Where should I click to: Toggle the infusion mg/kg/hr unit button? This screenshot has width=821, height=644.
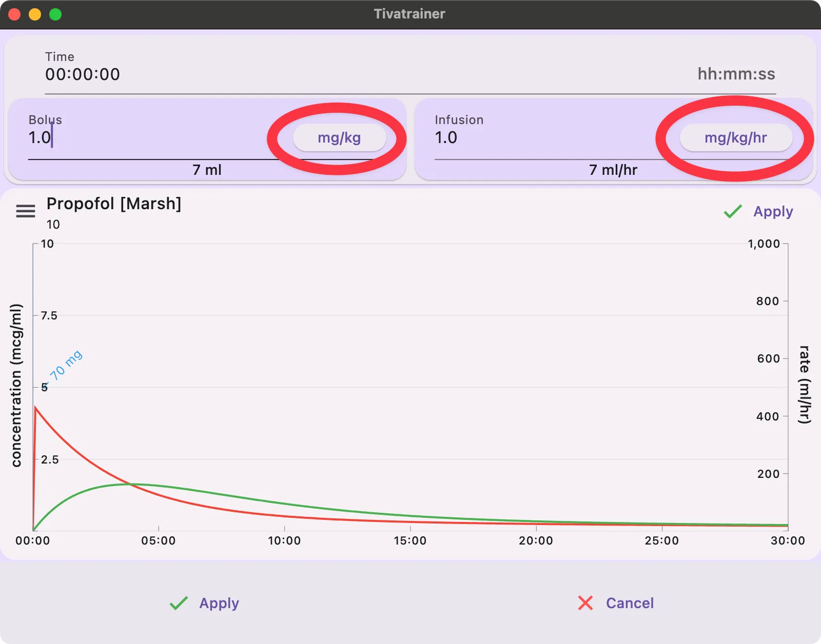coord(735,138)
